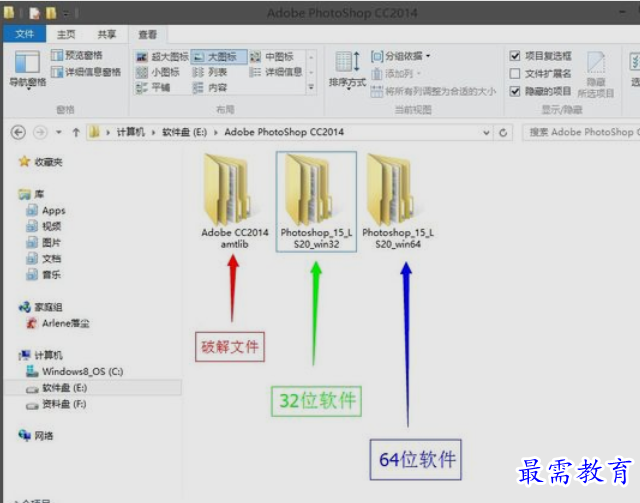
Task: Open the quick access toolbar dropdown
Action: [66, 13]
